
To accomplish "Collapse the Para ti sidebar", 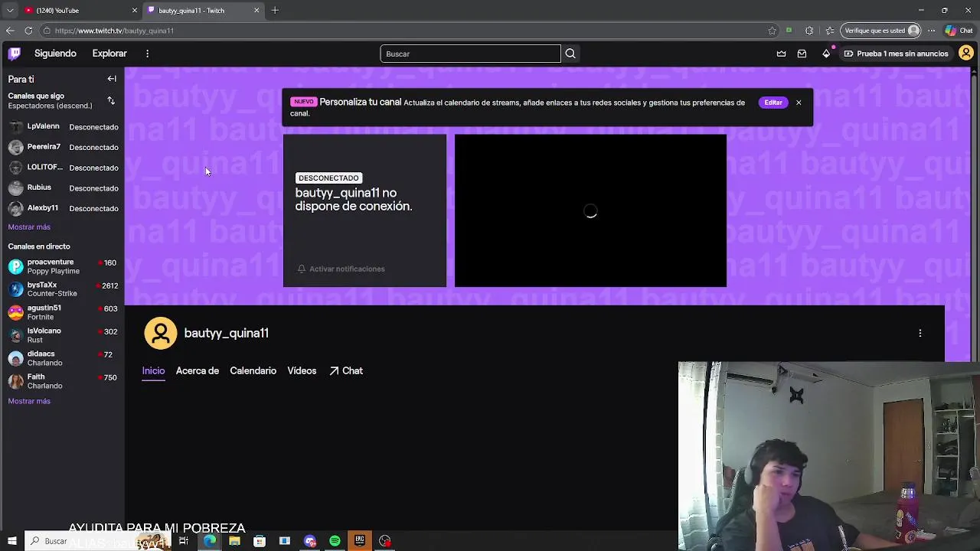I will coord(112,79).
